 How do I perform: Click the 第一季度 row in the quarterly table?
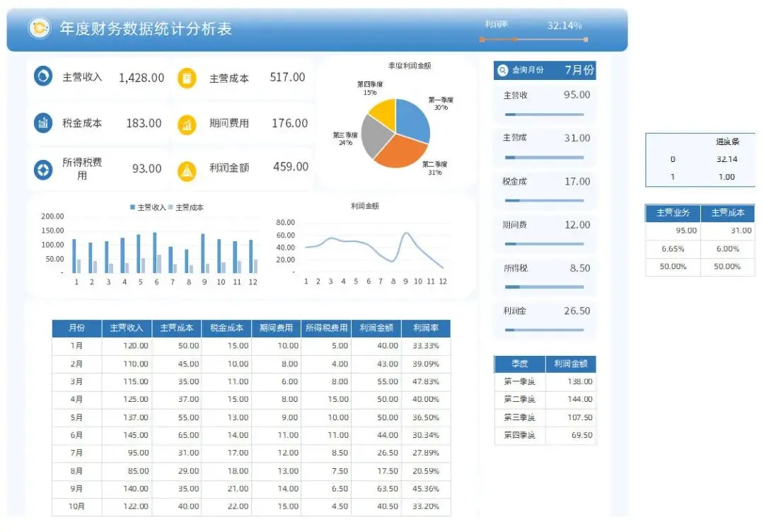(x=545, y=381)
